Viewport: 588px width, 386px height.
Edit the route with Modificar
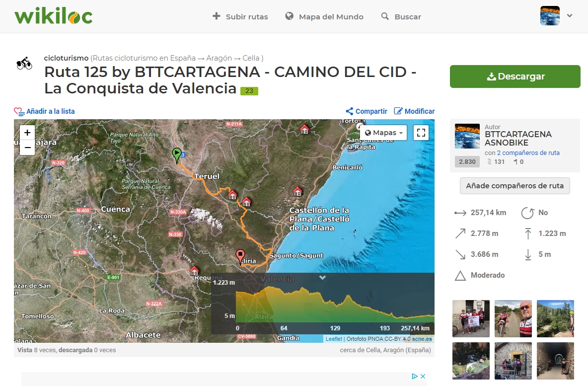[414, 111]
